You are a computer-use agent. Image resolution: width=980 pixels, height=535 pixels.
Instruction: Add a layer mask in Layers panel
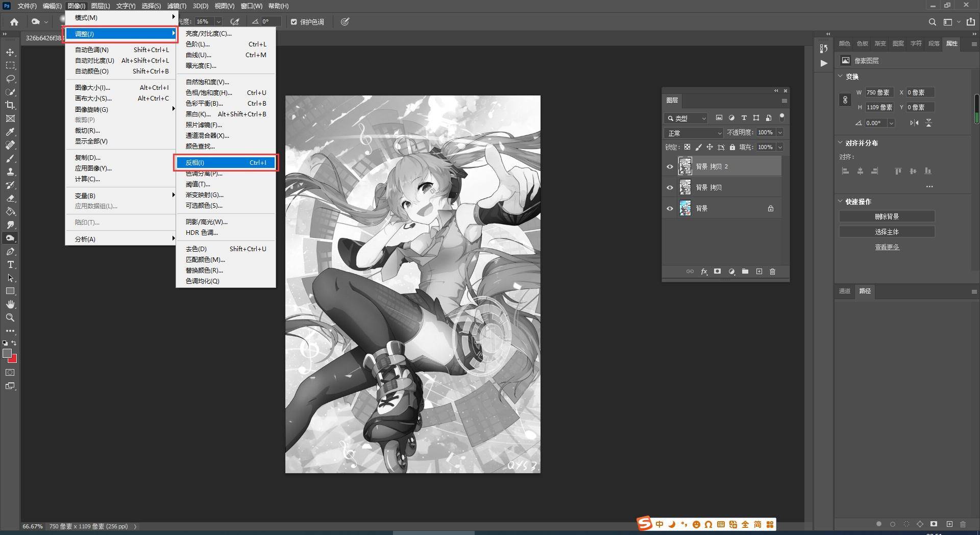coord(717,272)
